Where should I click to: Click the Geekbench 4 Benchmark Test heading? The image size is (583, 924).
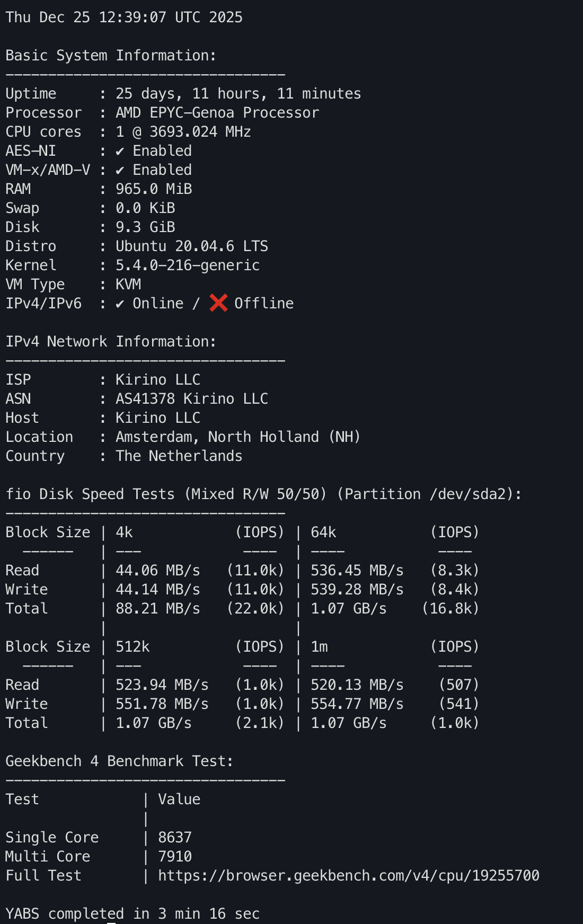click(119, 761)
